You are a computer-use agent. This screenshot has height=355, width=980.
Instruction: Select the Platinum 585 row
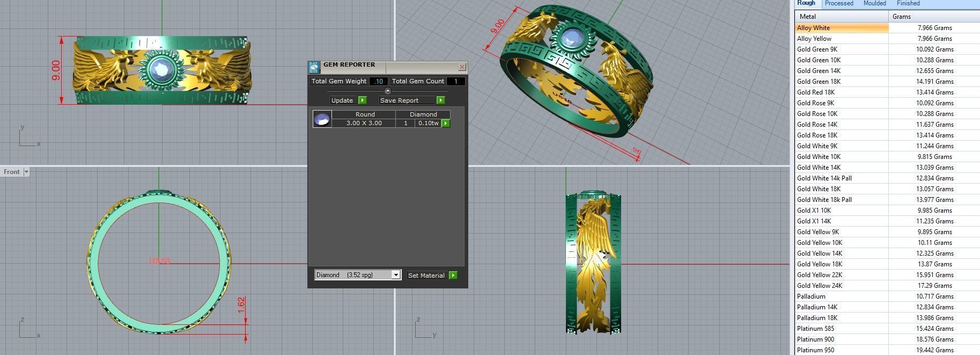point(887,329)
